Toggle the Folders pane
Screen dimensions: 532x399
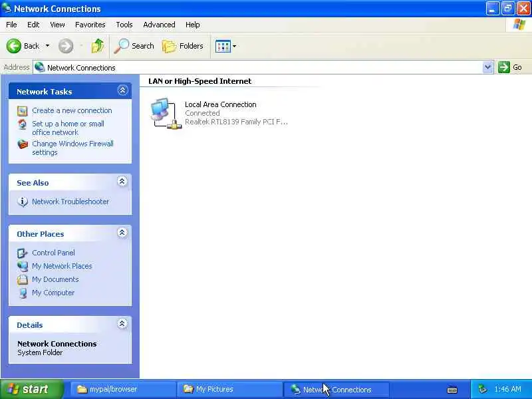pyautogui.click(x=183, y=46)
